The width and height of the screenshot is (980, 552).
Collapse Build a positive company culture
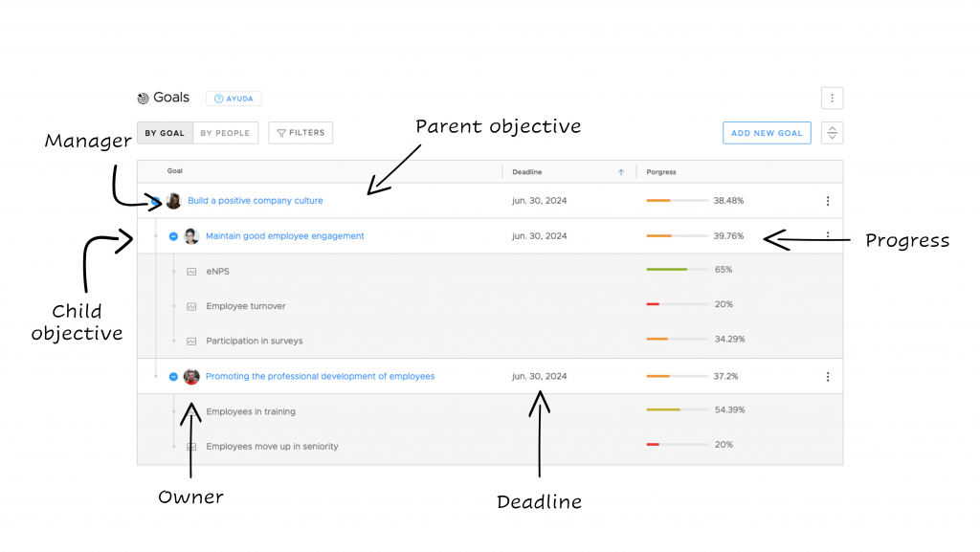pyautogui.click(x=156, y=201)
